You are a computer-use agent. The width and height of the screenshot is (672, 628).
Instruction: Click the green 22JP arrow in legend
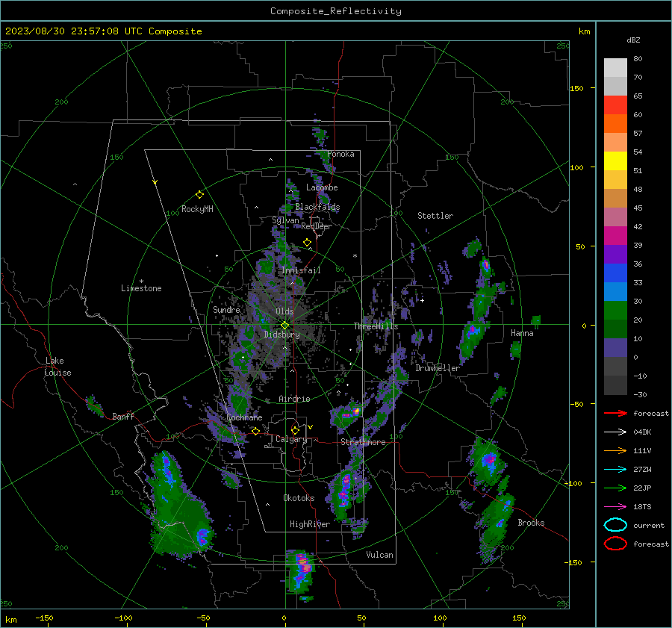point(615,488)
